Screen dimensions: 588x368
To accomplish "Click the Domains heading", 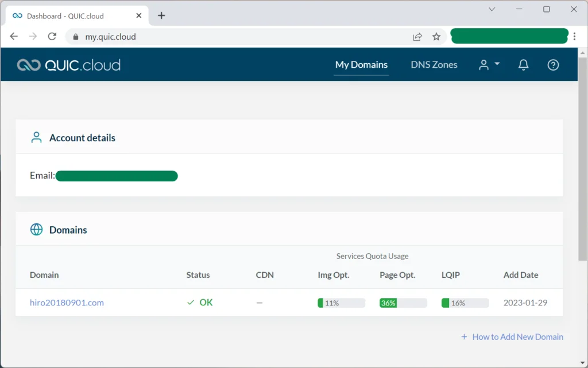I will 68,230.
